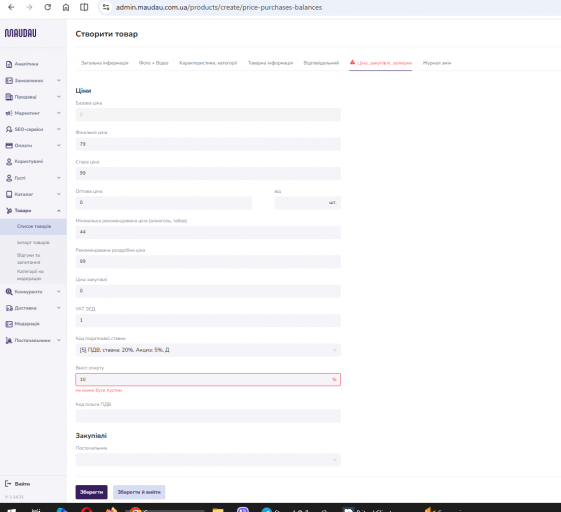
Task: Expand the Конкуренти menu chevron
Action: 59,292
